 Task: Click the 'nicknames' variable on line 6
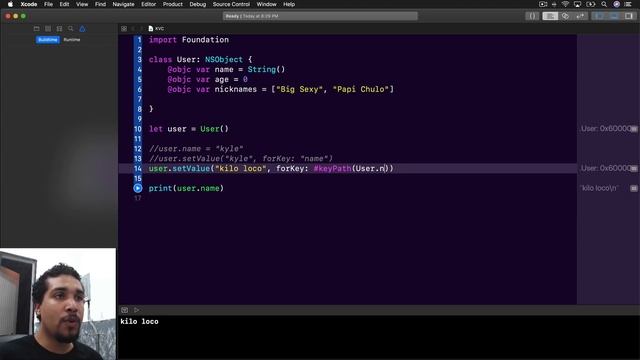point(236,89)
